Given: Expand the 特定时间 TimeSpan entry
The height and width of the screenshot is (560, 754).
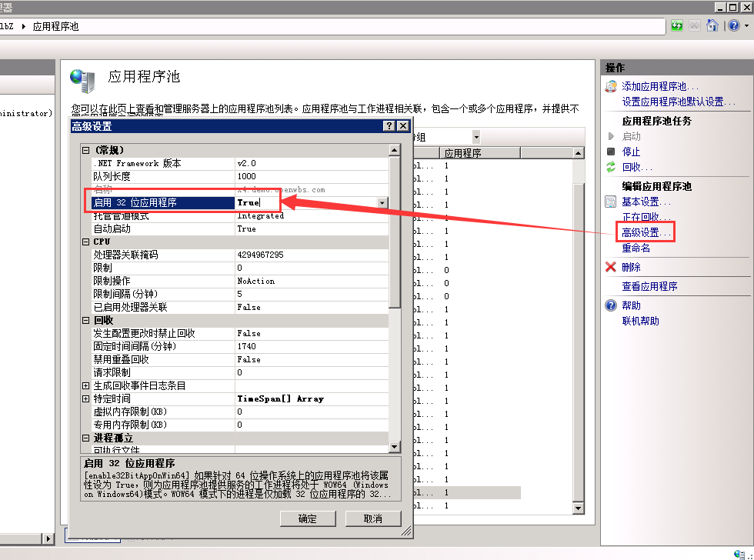Looking at the screenshot, I should [x=85, y=398].
